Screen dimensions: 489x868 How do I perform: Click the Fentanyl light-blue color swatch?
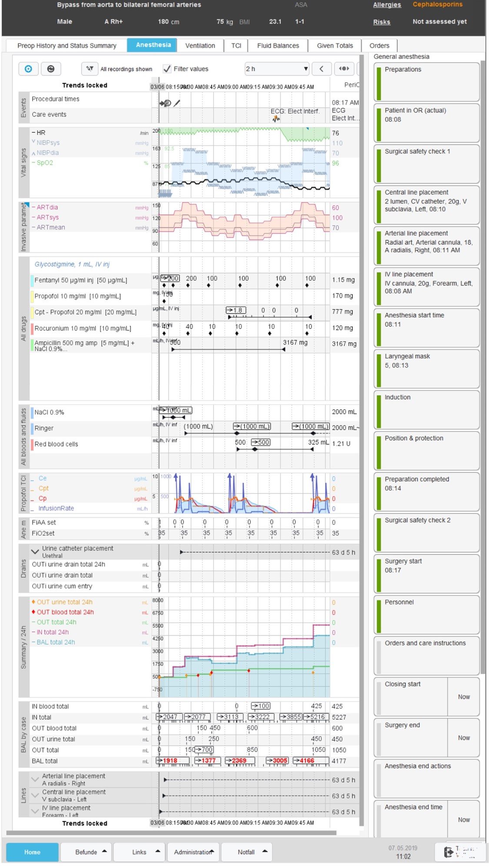coord(32,280)
